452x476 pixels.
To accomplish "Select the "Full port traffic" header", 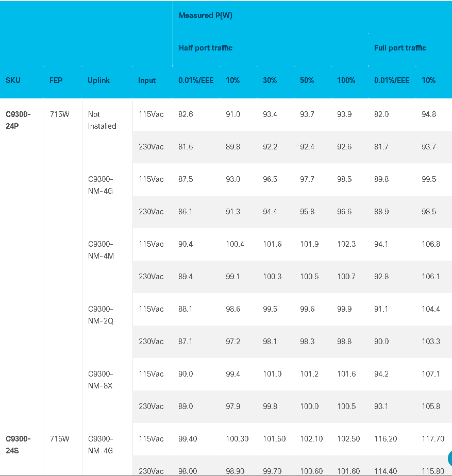I will coord(400,48).
